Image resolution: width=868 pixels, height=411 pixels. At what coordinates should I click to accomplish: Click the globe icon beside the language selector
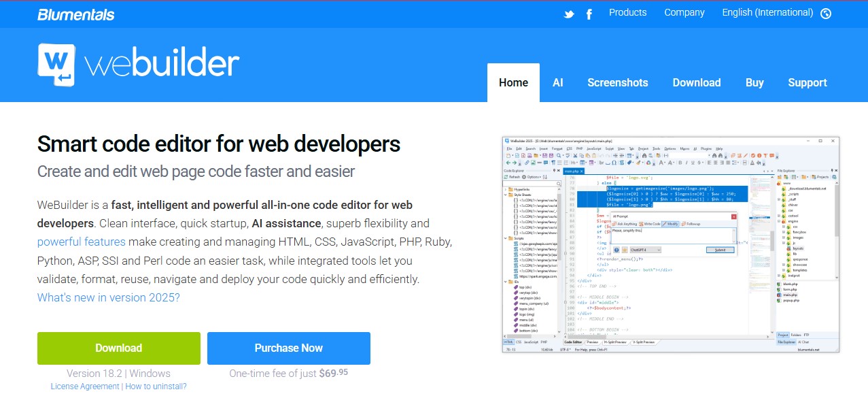tap(826, 13)
